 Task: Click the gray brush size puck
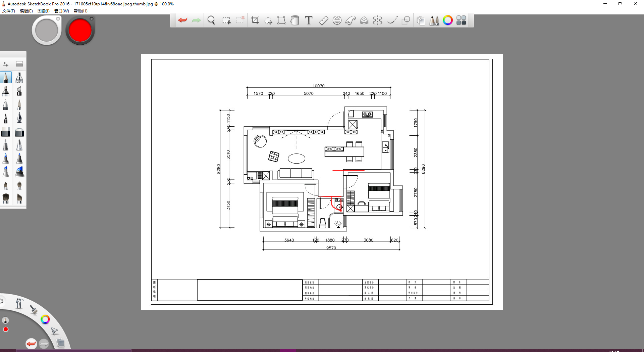[x=47, y=30]
